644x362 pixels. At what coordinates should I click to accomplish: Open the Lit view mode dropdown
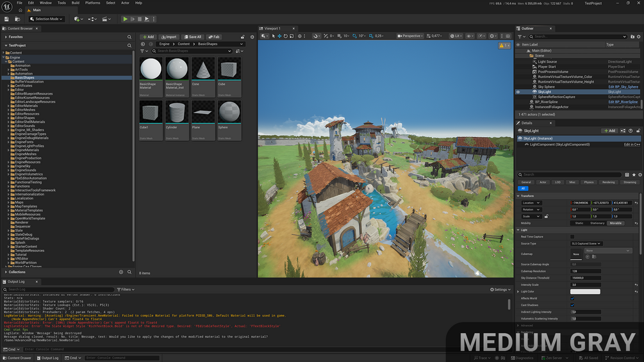[x=456, y=36]
